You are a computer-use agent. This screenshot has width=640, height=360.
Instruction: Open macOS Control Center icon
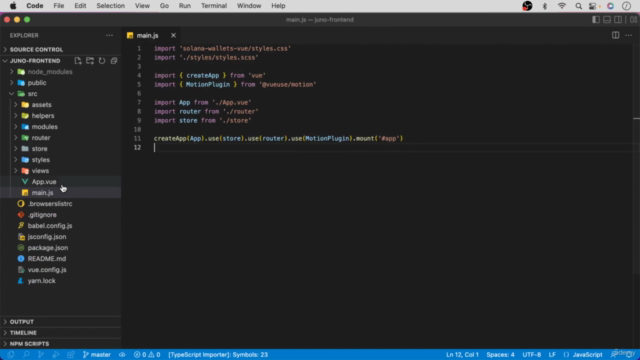pyautogui.click(x=593, y=6)
